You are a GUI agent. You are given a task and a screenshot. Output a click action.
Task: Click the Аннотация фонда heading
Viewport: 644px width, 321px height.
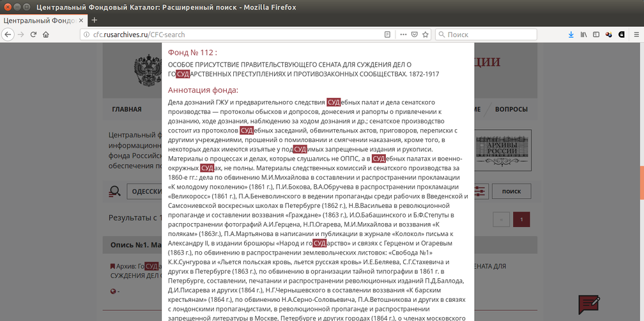(x=203, y=90)
